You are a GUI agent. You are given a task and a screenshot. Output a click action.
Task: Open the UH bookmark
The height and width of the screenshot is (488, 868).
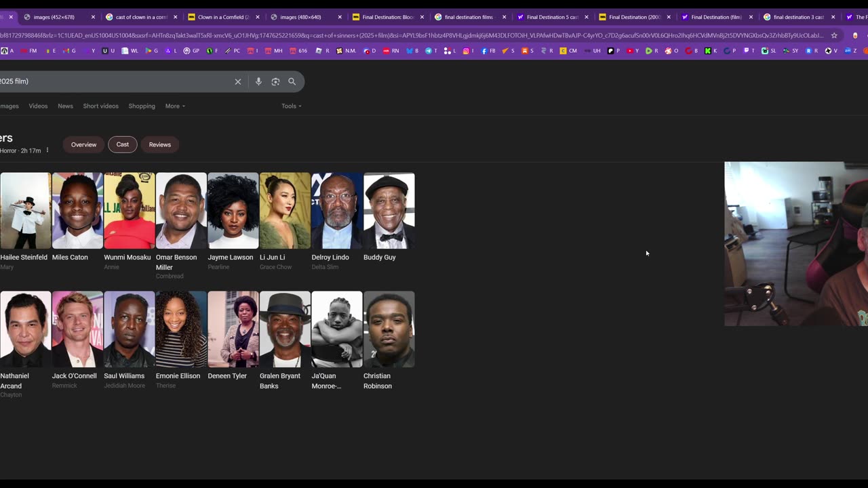[x=592, y=51]
